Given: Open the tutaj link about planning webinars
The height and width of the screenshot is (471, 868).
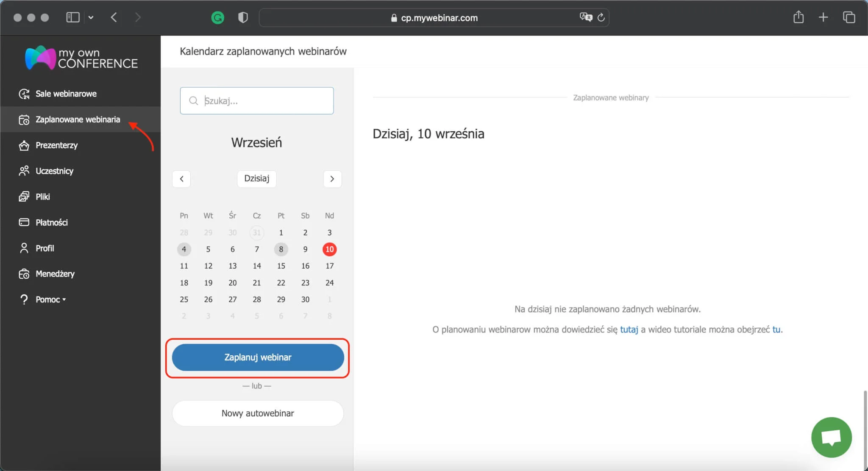Looking at the screenshot, I should click(x=629, y=329).
